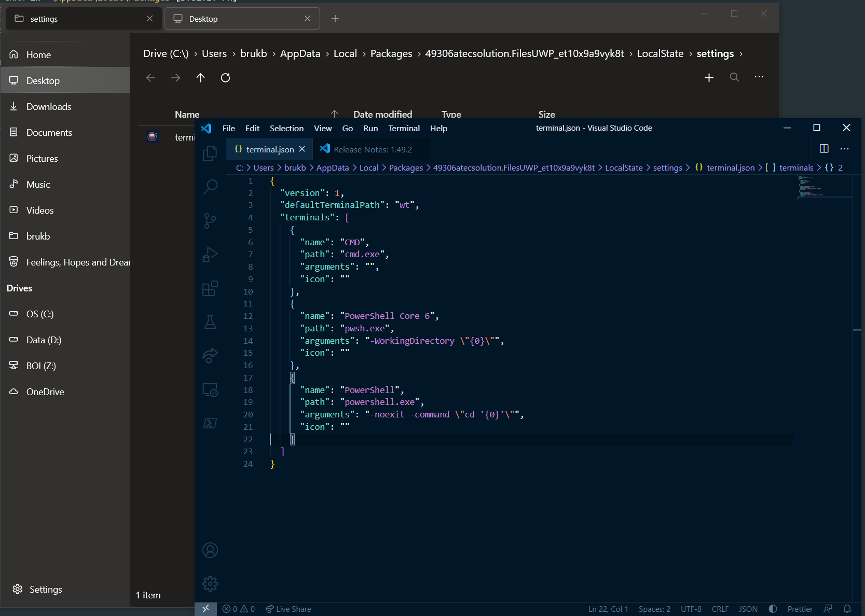
Task: Open the terminals breadcrumb dropdown
Action: [x=796, y=167]
